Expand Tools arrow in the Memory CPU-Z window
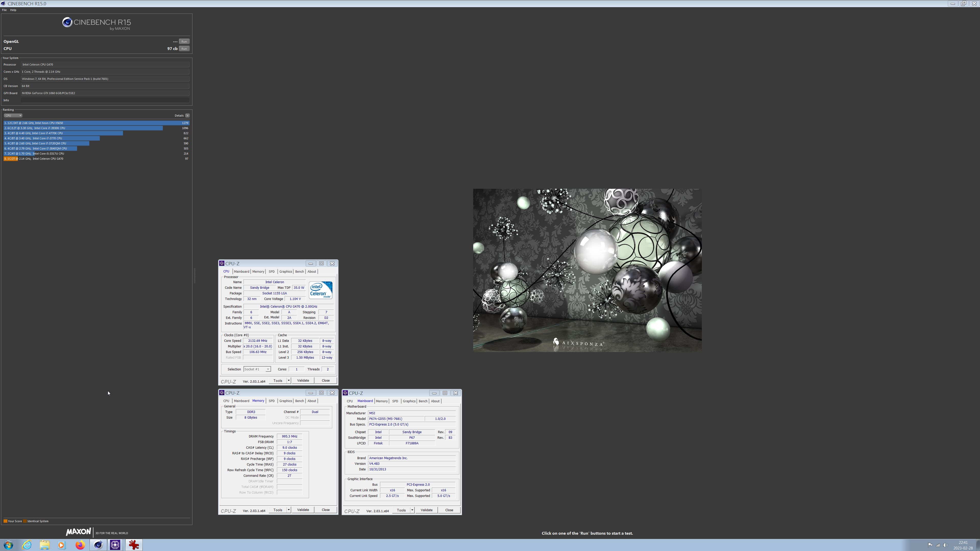Image resolution: width=980 pixels, height=551 pixels. coord(289,510)
